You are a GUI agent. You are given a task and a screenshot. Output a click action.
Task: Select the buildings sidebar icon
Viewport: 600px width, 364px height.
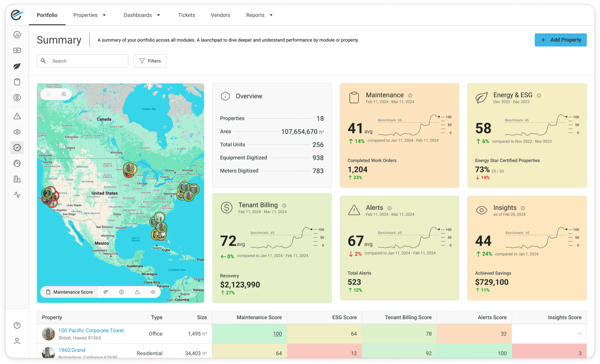pos(17,179)
